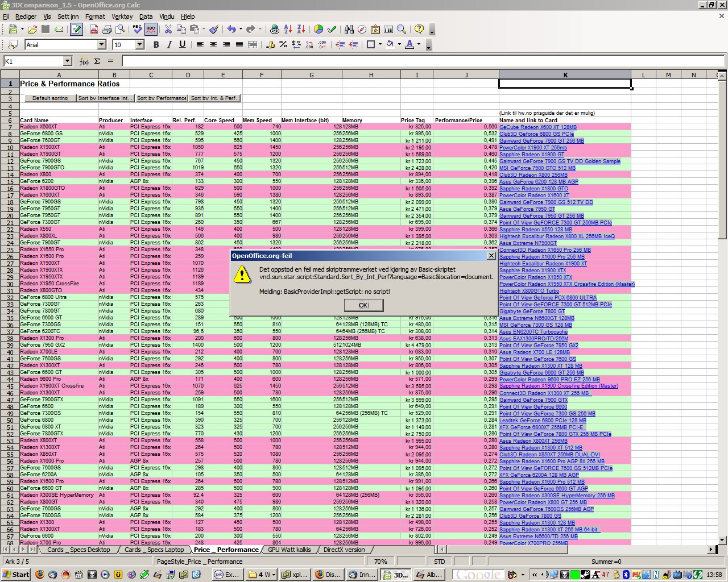This screenshot has width=728, height=582.
Task: Toggle STD selection mode in status bar
Action: click(440, 562)
